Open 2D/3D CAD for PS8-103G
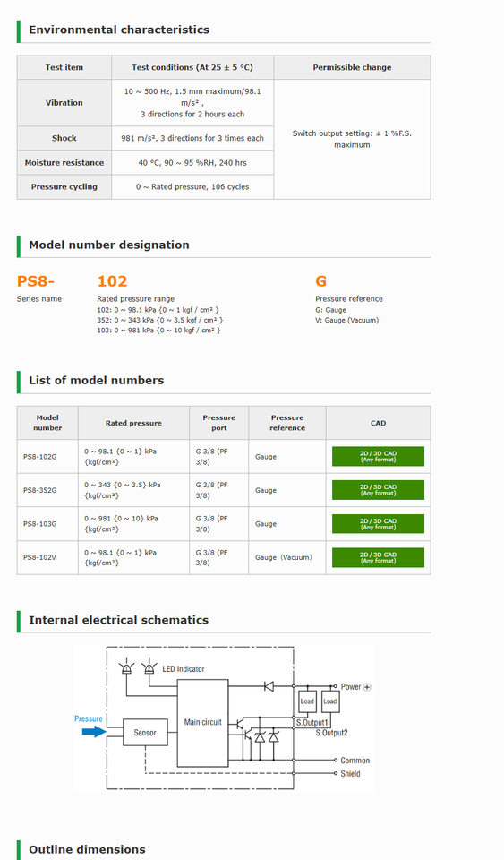Screen dimensions: 504x860 pyautogui.click(x=378, y=524)
